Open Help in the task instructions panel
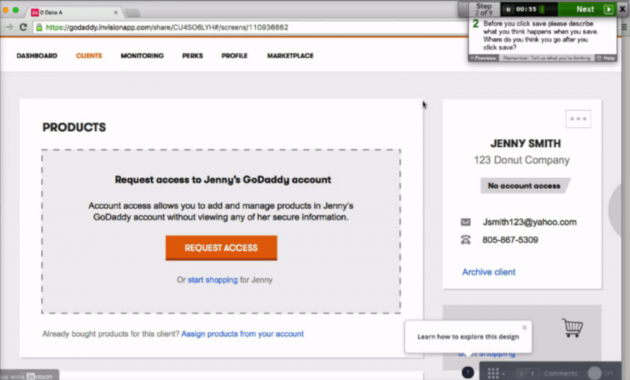 click(x=606, y=58)
